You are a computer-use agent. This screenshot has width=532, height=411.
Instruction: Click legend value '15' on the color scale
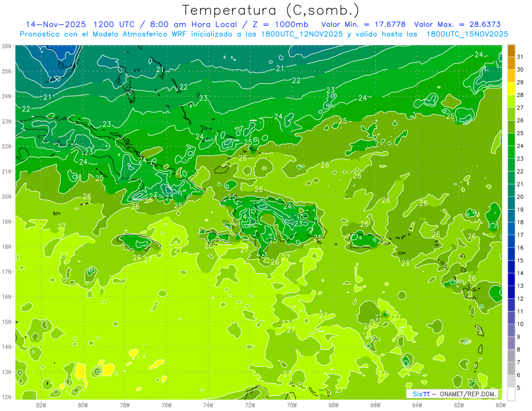(520, 260)
